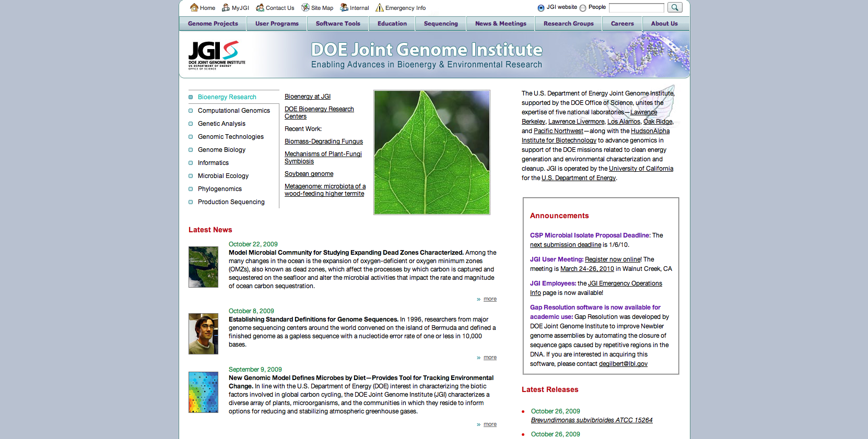Open DOE Bioenergy Research Centers link
The width and height of the screenshot is (868, 439).
coord(319,113)
